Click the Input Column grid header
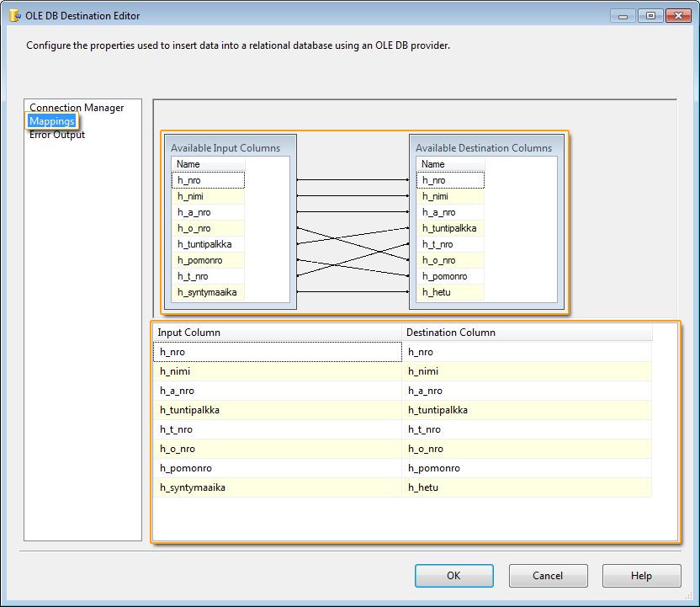The height and width of the screenshot is (607, 700). coord(278,333)
